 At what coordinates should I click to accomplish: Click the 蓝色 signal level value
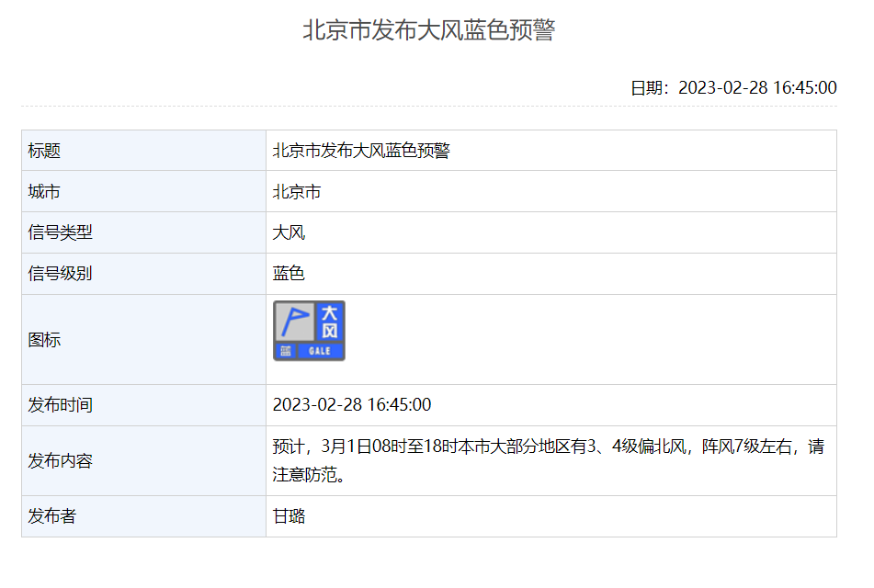(289, 274)
